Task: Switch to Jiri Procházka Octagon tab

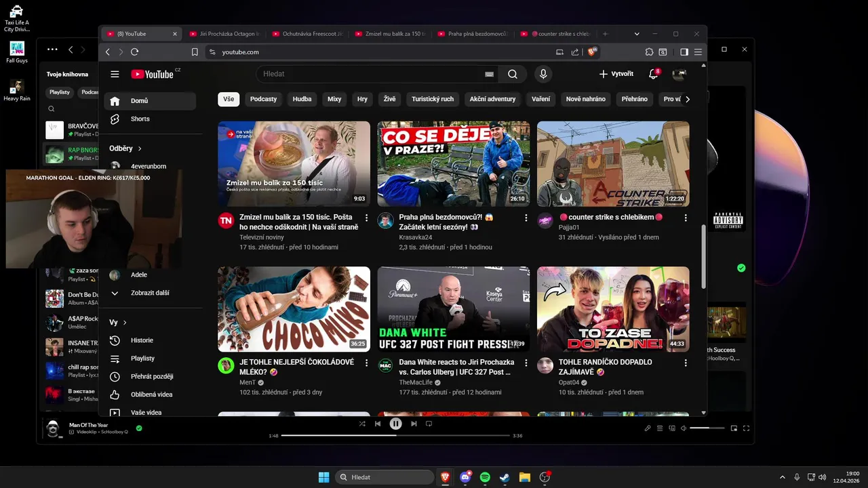Action: click(x=224, y=34)
